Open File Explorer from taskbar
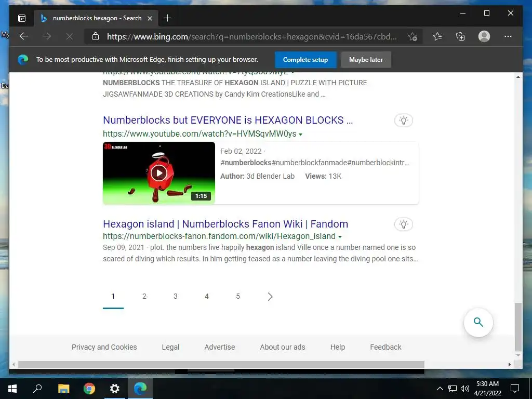This screenshot has width=532, height=399. (63, 389)
